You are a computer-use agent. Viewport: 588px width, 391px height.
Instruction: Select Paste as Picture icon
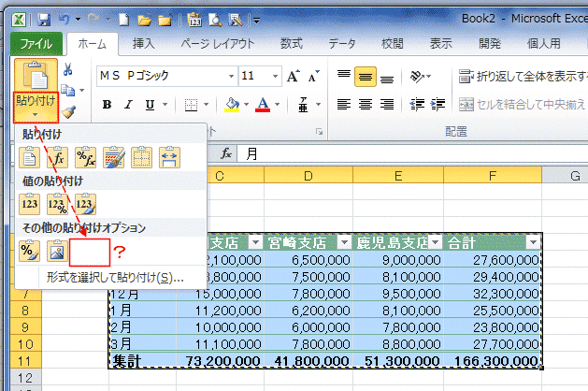pos(59,251)
